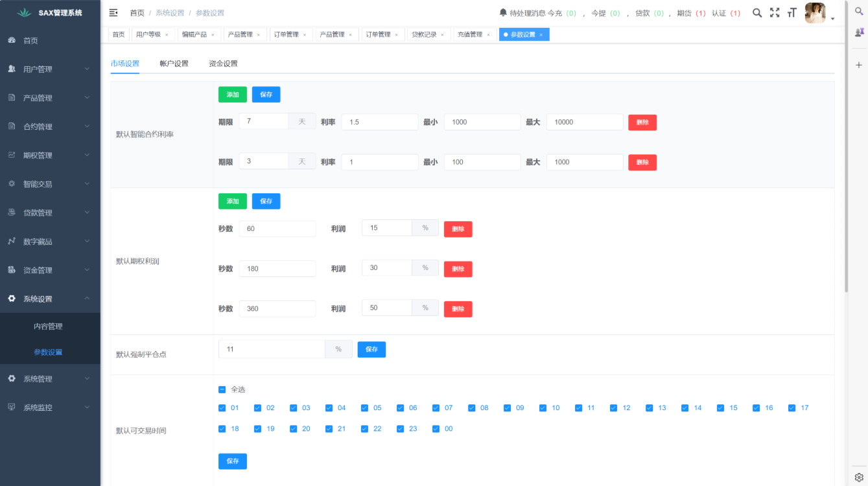The image size is (868, 486).
Task: Close the 参数设置 tab with its x
Action: [541, 35]
